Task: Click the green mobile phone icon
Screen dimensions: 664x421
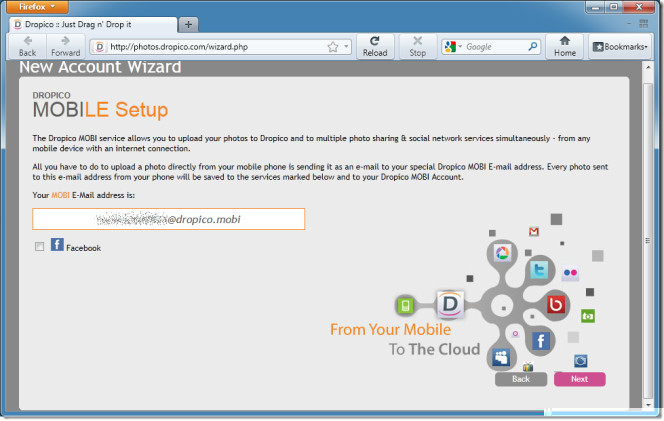Action: pyautogui.click(x=405, y=305)
